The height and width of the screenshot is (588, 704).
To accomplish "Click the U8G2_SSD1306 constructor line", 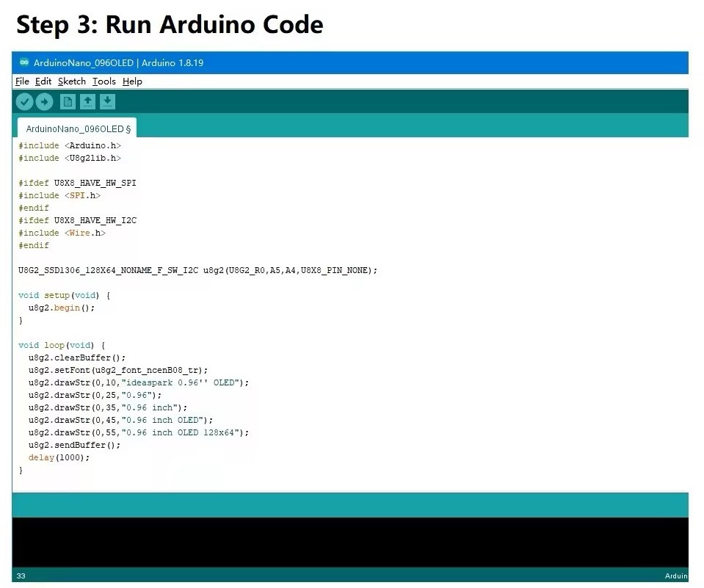I will (x=197, y=270).
